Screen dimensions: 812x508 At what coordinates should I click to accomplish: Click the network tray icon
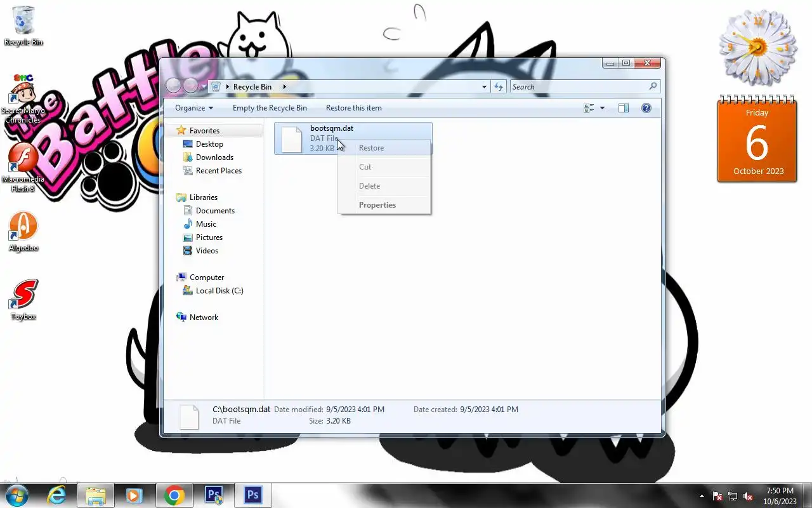(x=733, y=496)
